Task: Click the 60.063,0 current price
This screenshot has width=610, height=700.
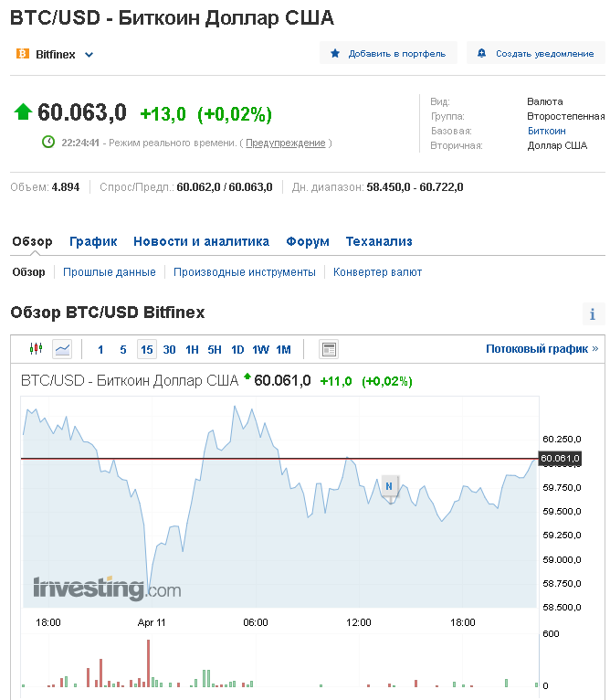Action: pos(82,112)
